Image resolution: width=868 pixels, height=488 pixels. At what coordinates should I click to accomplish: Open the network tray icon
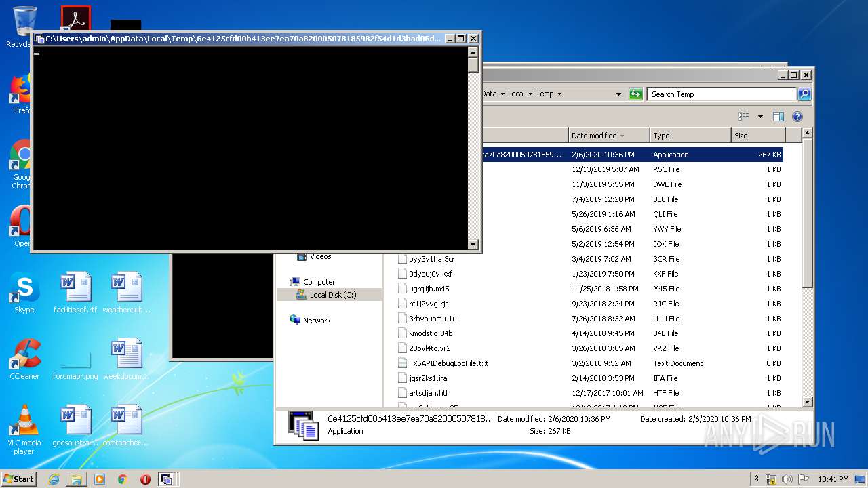pyautogui.click(x=772, y=479)
